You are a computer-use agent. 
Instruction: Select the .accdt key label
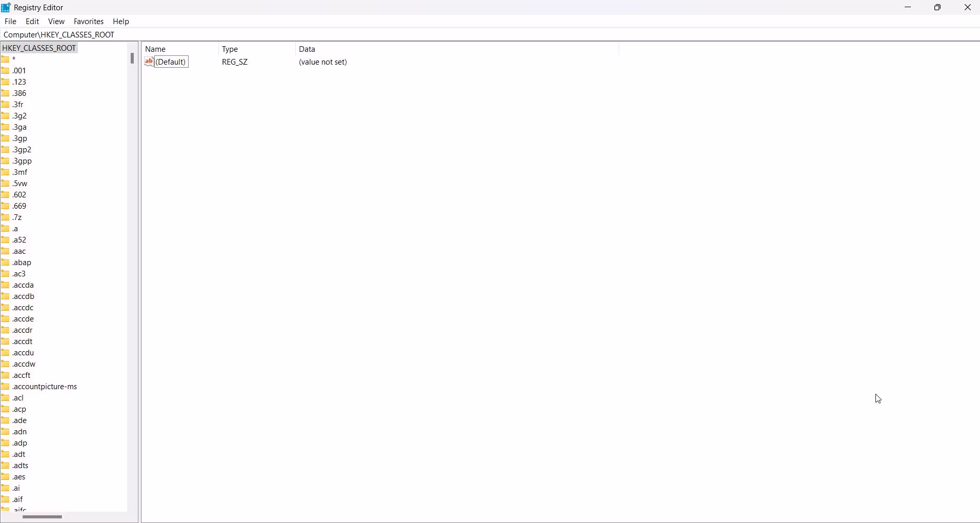pyautogui.click(x=23, y=341)
